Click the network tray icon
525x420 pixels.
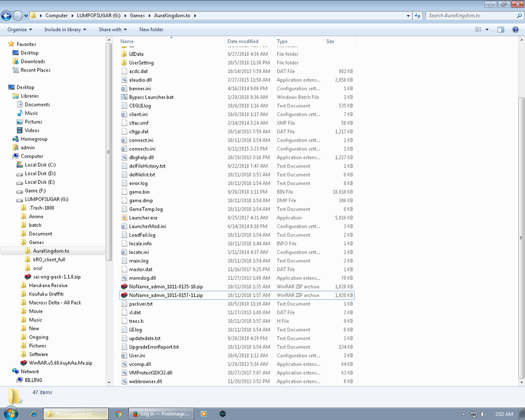tap(474, 414)
